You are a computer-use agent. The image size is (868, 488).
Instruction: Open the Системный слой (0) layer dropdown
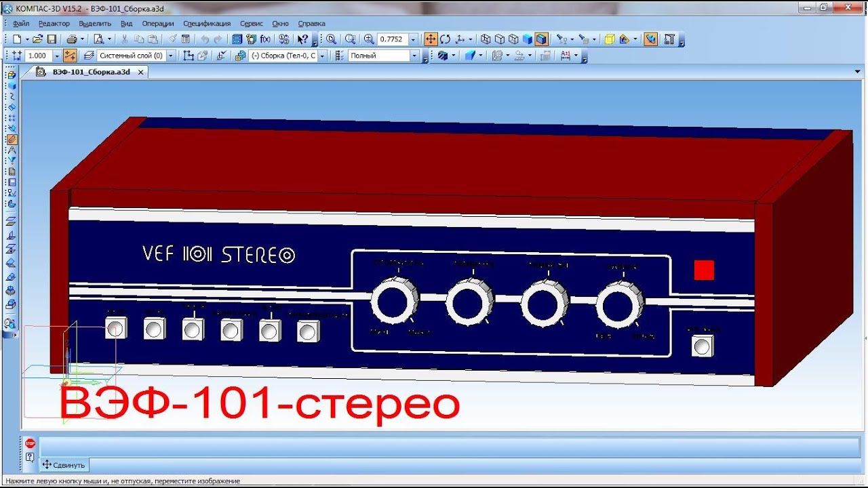[x=170, y=56]
